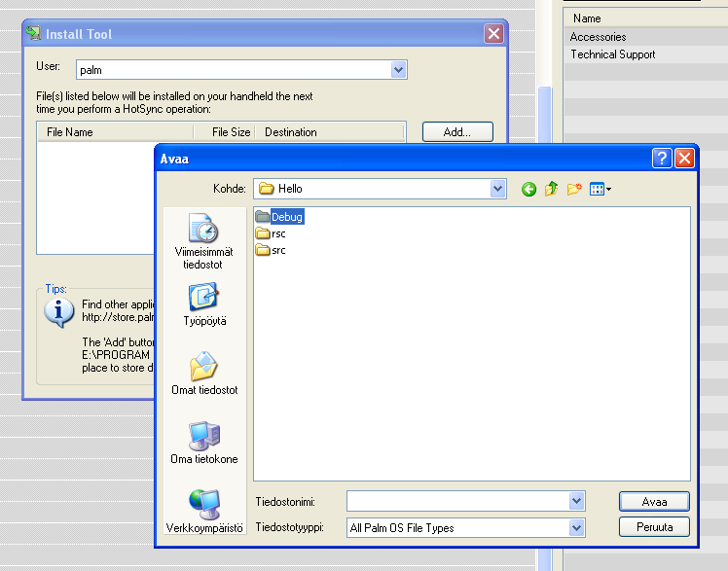Click the palm user field
Screen dimensions: 728x571
(x=234, y=70)
